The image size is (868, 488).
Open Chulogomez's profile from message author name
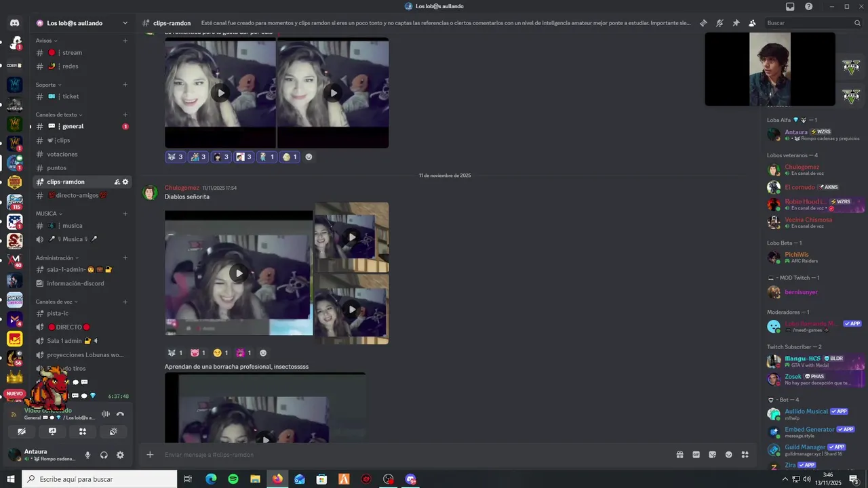pos(182,188)
